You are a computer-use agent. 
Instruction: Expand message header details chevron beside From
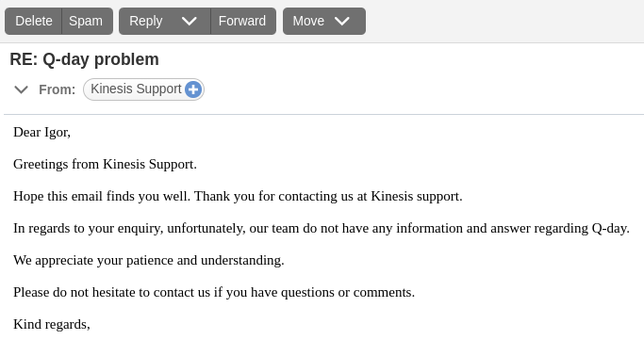click(21, 89)
